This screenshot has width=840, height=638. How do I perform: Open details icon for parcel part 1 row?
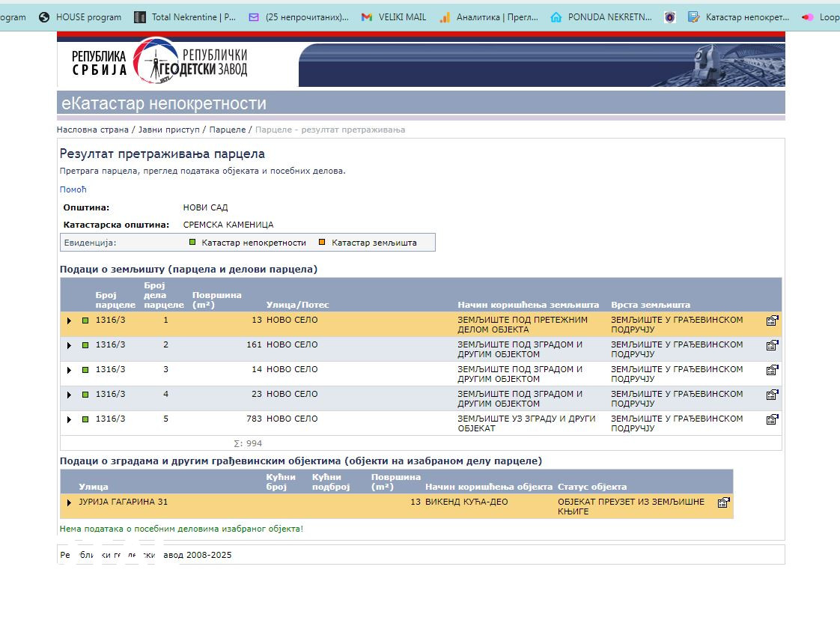[772, 320]
